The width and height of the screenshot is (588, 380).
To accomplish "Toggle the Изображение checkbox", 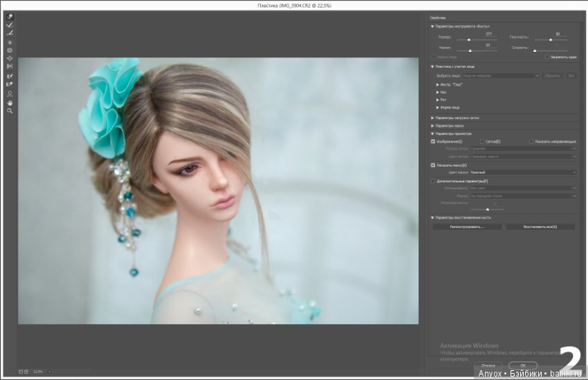I will pos(433,142).
